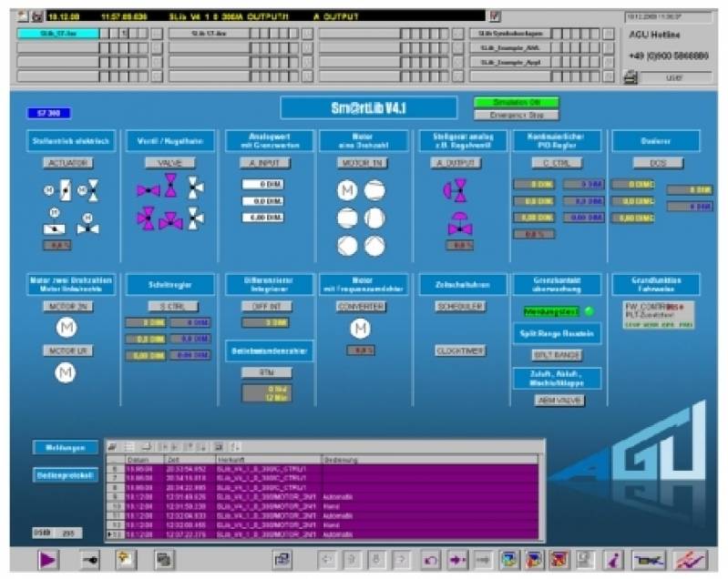The height and width of the screenshot is (579, 728).
Task: Click the motor 'M' symbol under MOTOR LR
Action: (x=66, y=372)
